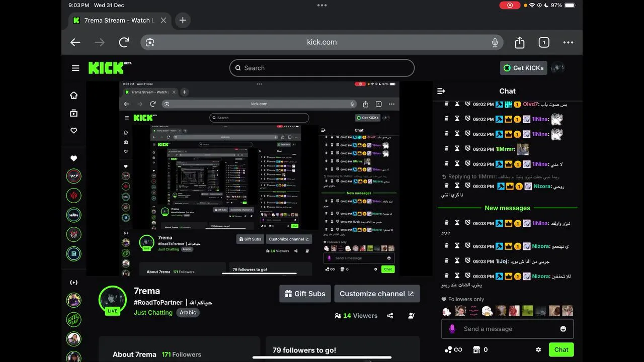
Task: Open the browser more options menu
Action: tap(568, 42)
